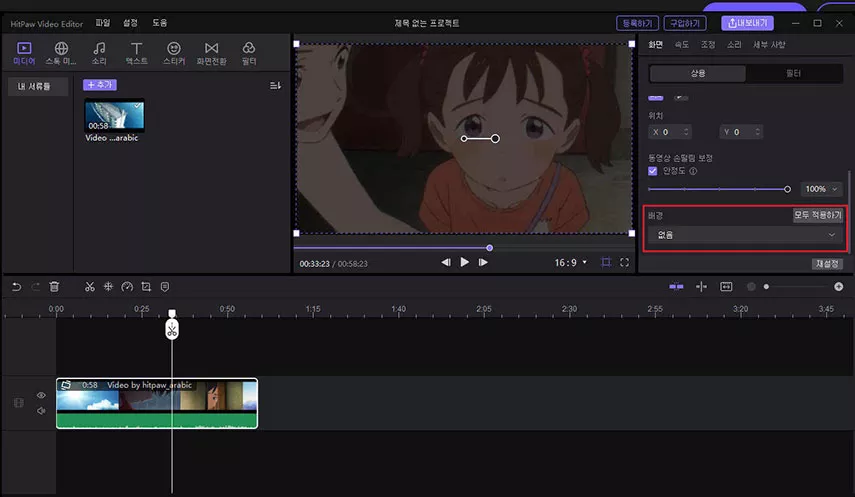The width and height of the screenshot is (855, 497).
Task: Open the 설정 settings menu
Action: coord(130,23)
